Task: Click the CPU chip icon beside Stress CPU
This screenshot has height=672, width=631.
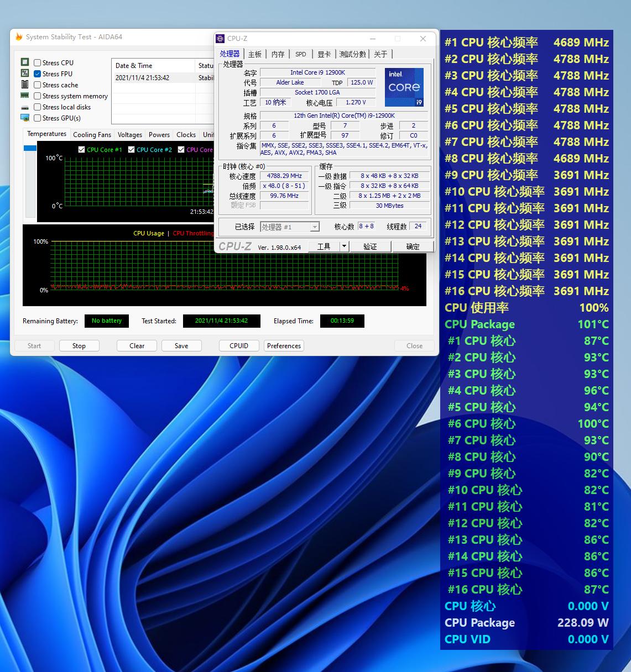Action: pyautogui.click(x=25, y=62)
